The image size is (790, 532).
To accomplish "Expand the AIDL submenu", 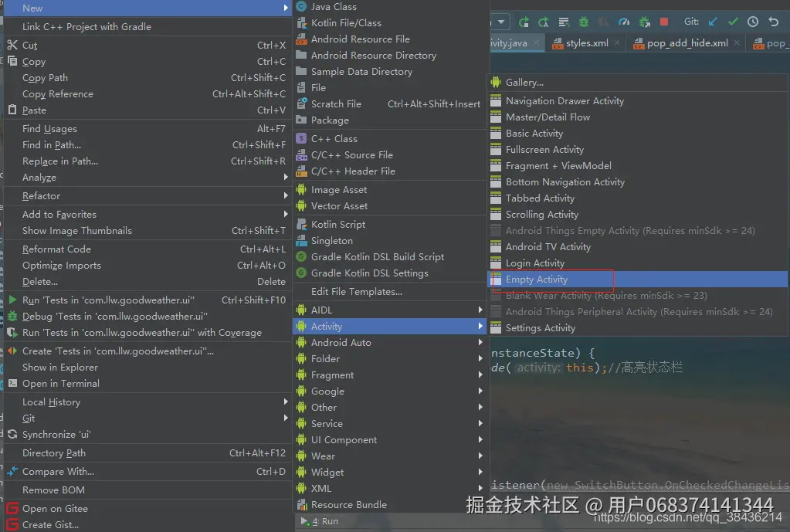I will click(x=389, y=310).
